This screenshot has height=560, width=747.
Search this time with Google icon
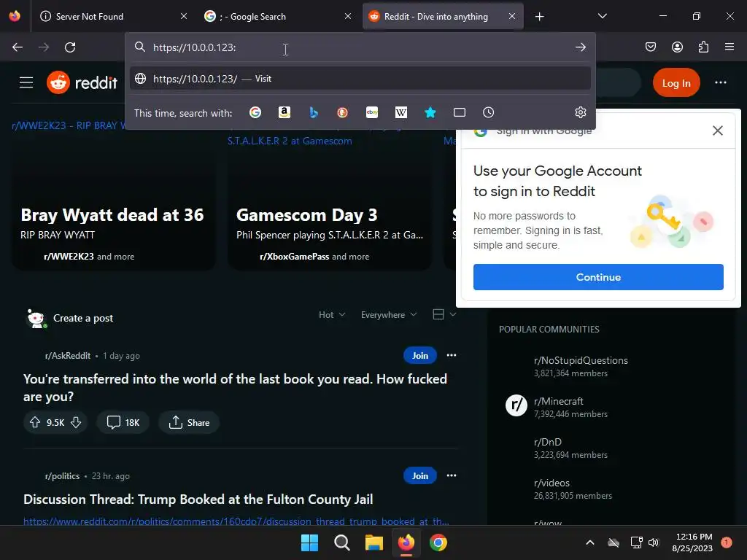[x=255, y=112]
